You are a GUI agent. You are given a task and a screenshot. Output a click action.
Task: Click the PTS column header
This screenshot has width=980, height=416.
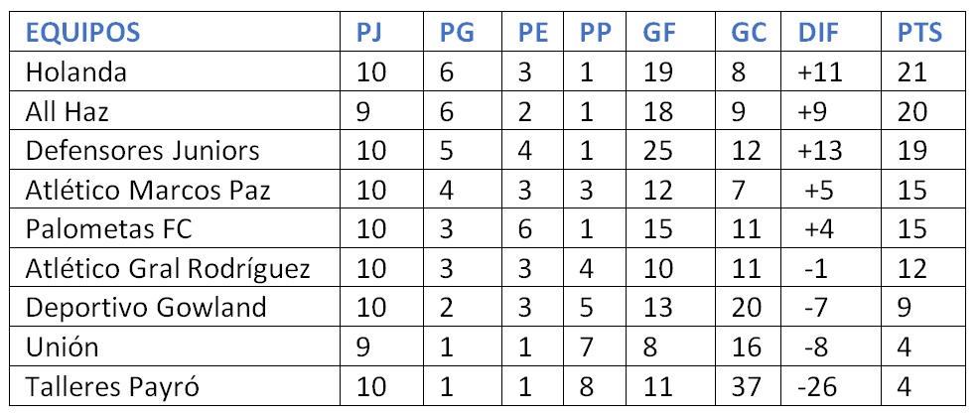pos(917,34)
